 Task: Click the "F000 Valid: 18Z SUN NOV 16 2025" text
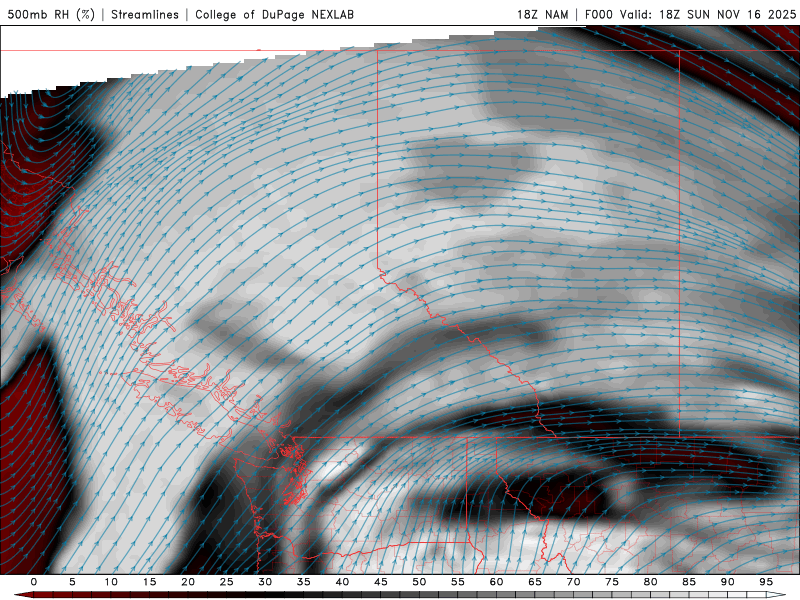click(690, 14)
